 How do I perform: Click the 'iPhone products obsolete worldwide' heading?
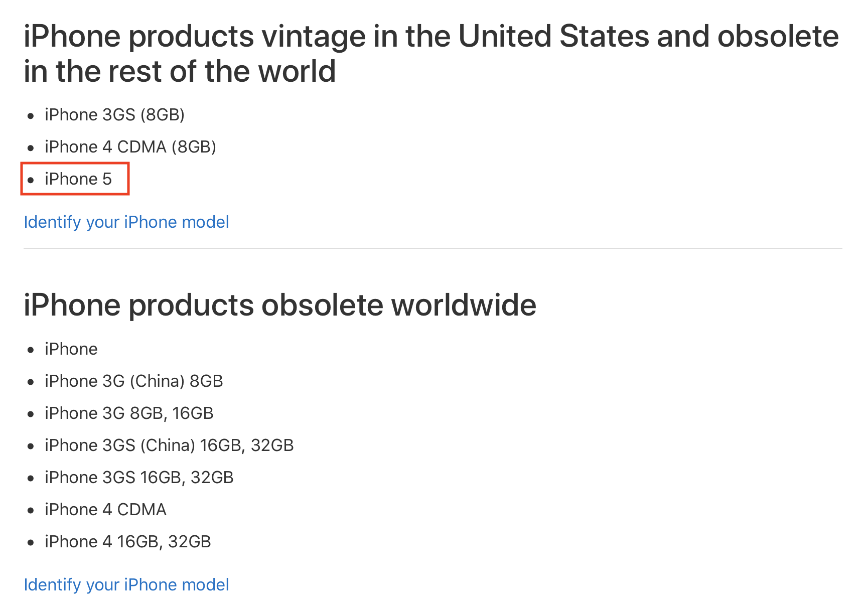click(x=280, y=305)
